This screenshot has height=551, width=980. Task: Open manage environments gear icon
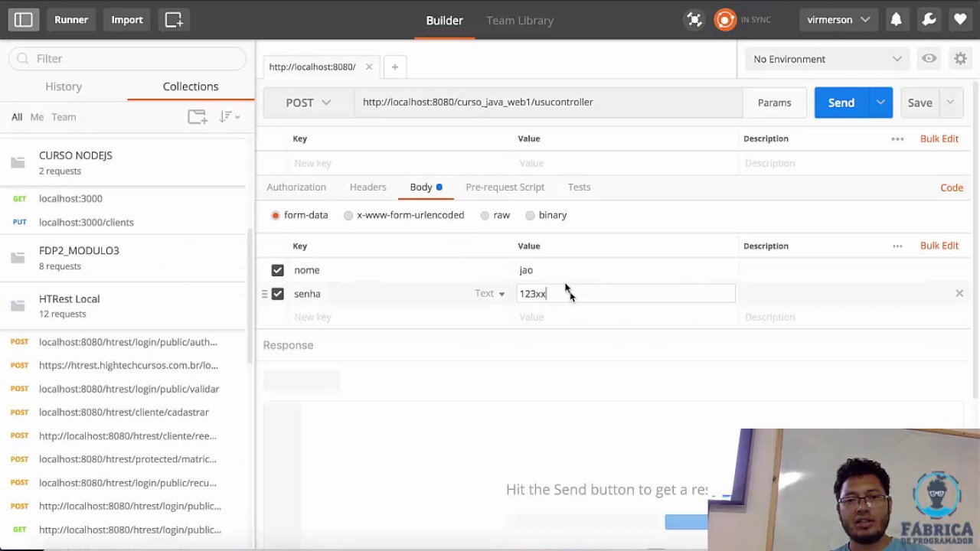click(960, 59)
